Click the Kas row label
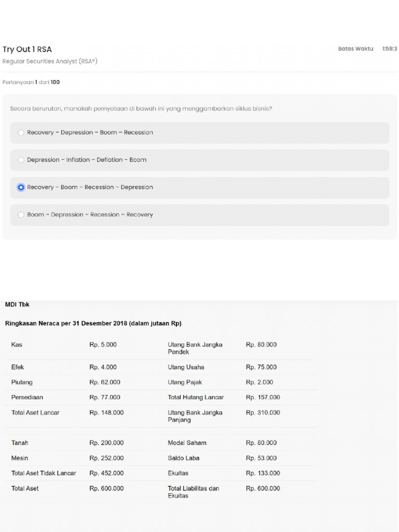 pos(17,344)
